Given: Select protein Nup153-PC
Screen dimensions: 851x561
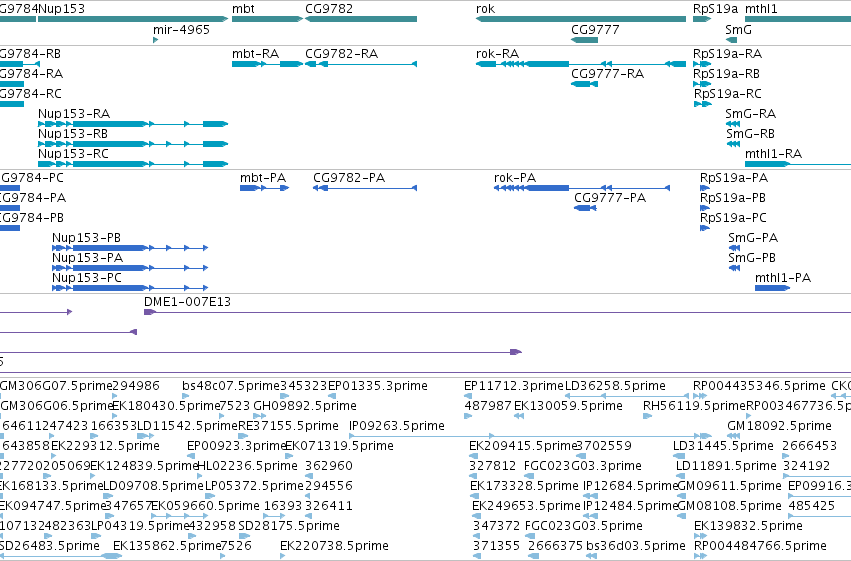Looking at the screenshot, I should pyautogui.click(x=87, y=278).
